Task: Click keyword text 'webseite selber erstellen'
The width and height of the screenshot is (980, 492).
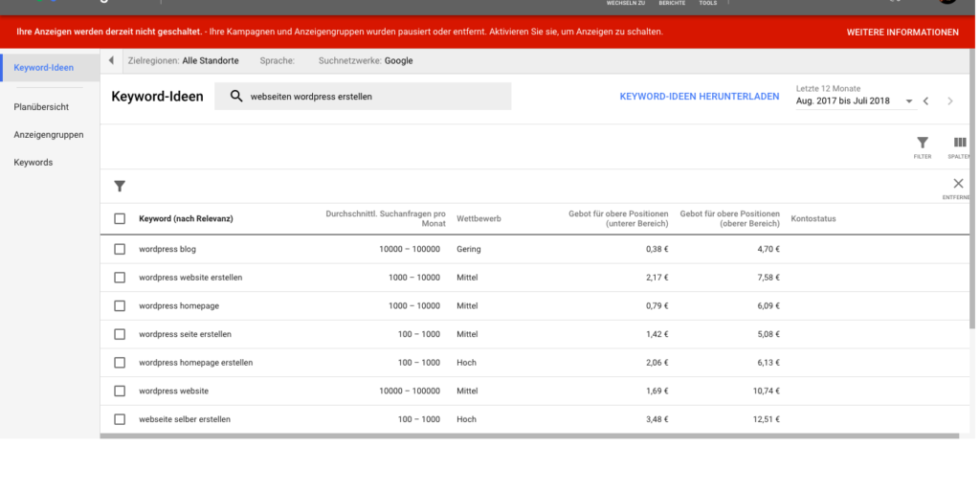Action: 185,419
